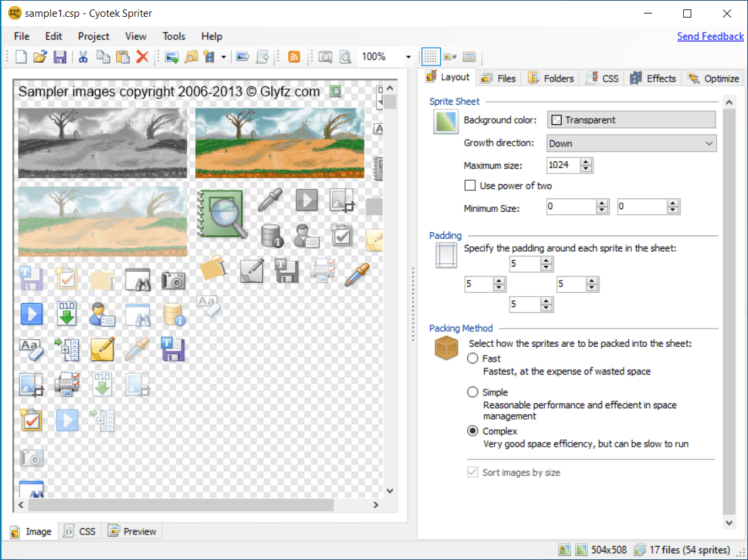Increase right padding value spinner

[592, 281]
